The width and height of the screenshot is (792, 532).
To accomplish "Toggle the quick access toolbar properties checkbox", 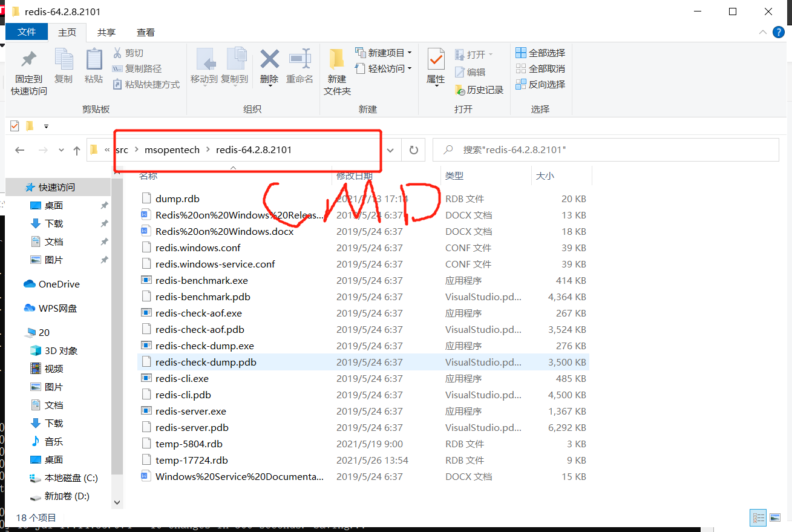I will (x=15, y=126).
